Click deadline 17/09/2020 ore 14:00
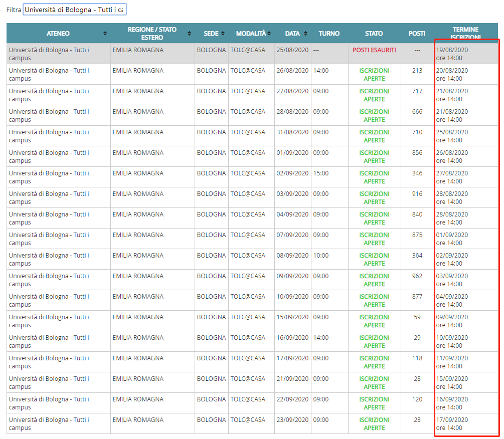Viewport: 504px width, 439px height. [452, 424]
